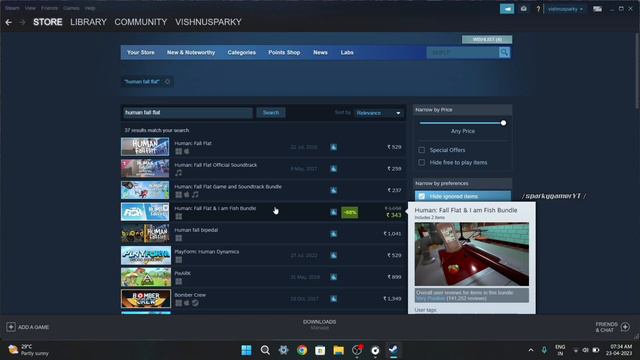The image size is (640, 360).
Task: Open New & Noteworthy store menu
Action: (x=191, y=52)
